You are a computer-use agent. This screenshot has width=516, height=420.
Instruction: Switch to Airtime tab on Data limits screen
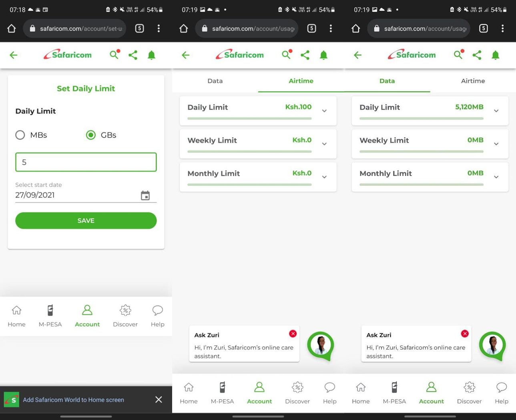(473, 81)
